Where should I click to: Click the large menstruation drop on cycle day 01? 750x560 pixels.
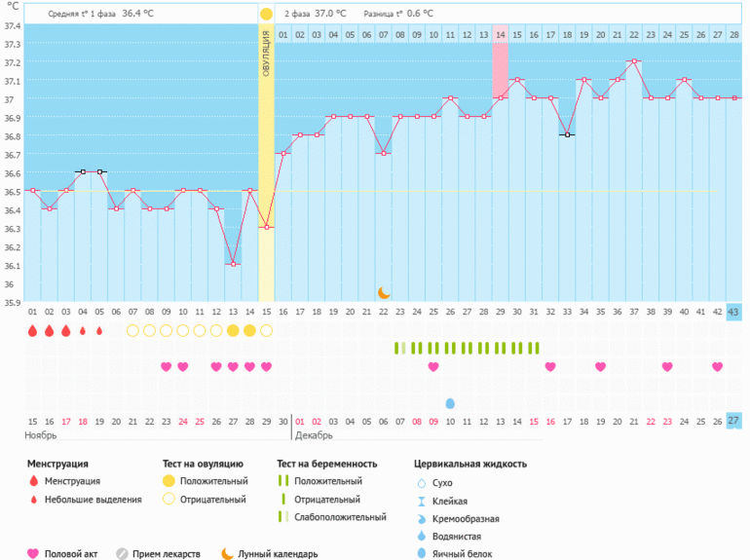[32, 331]
